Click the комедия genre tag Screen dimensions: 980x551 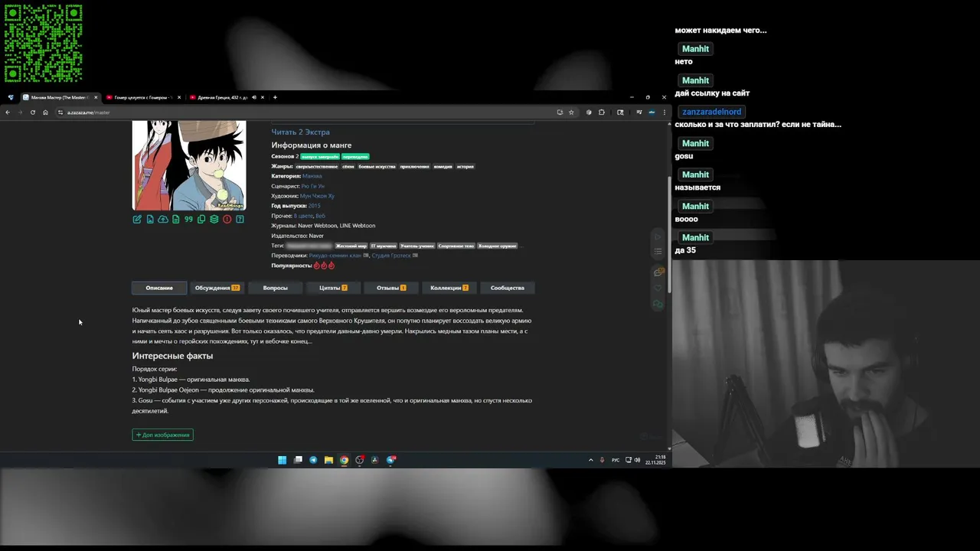(x=443, y=166)
